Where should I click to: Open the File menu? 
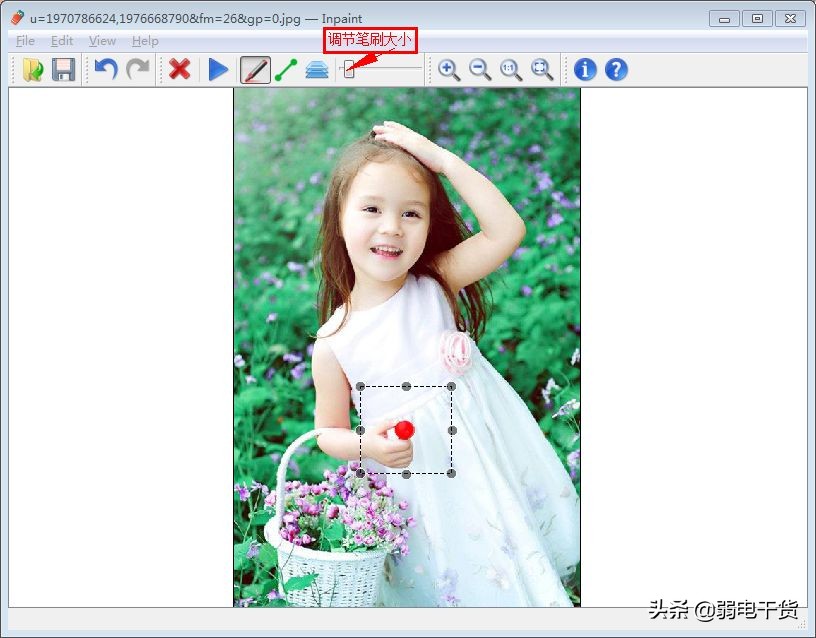[x=26, y=41]
